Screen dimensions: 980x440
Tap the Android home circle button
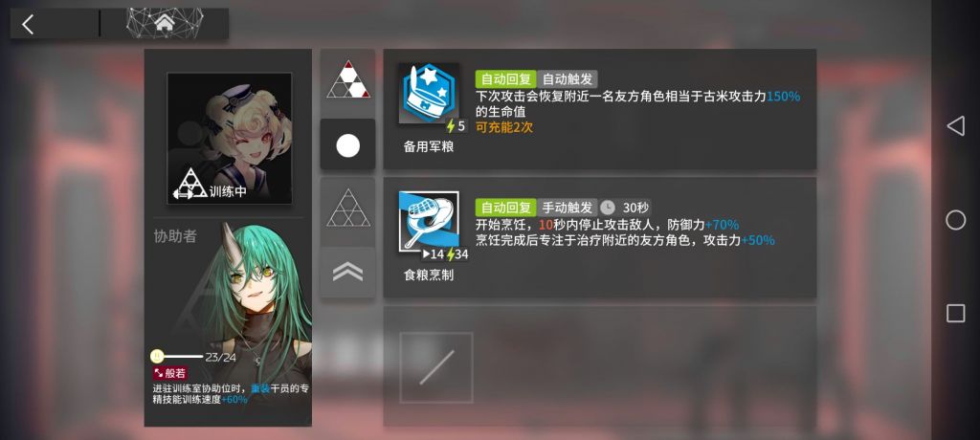(x=955, y=220)
